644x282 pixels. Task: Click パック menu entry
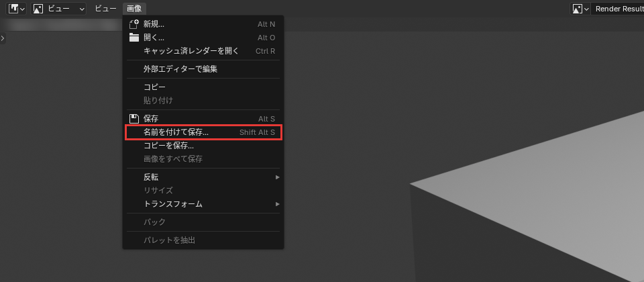tap(203, 222)
